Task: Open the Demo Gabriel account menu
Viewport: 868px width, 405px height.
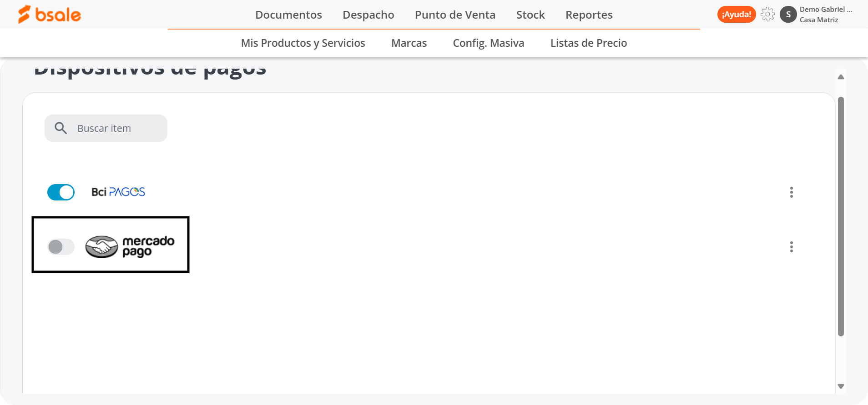Action: pos(826,15)
